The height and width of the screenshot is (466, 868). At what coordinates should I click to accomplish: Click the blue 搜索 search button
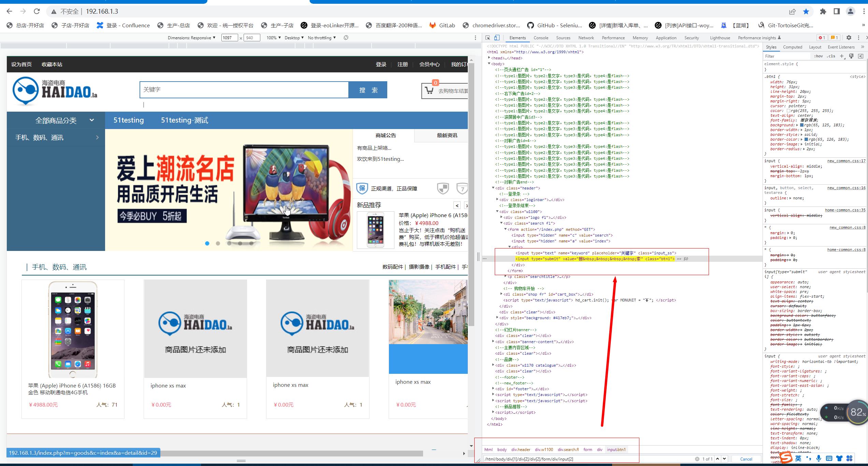click(368, 90)
